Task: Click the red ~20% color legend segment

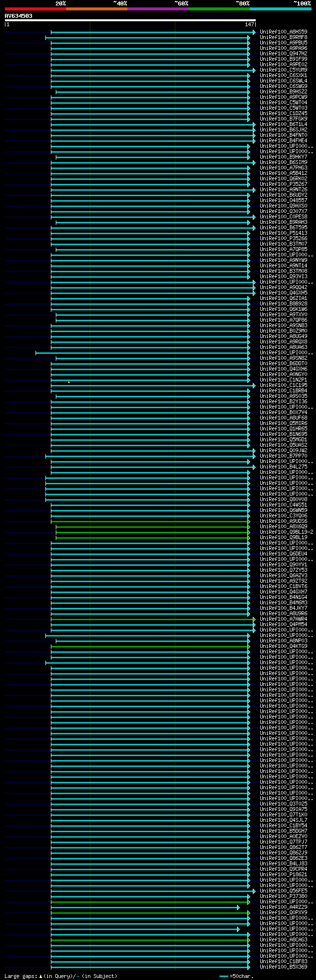Action: [x=36, y=9]
